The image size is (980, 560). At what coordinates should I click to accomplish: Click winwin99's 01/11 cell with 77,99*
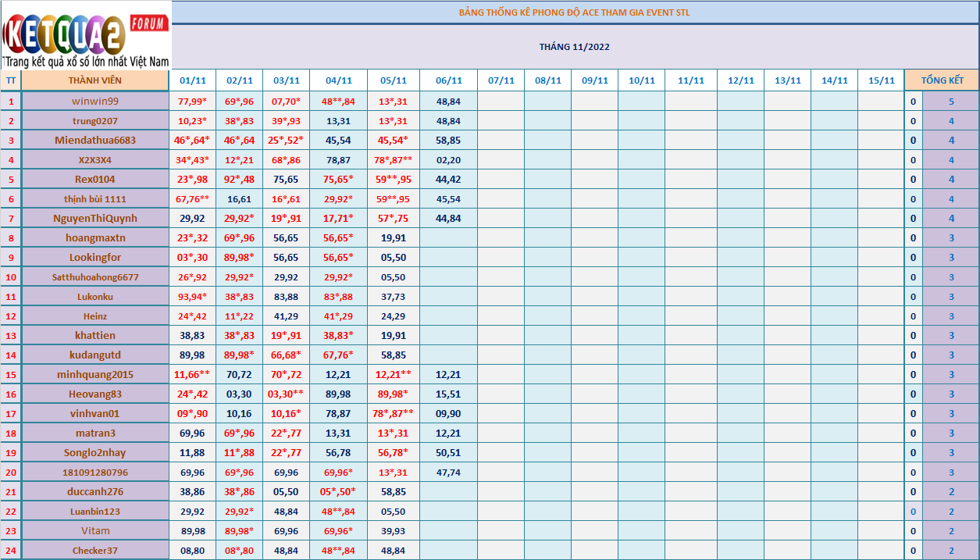(192, 102)
